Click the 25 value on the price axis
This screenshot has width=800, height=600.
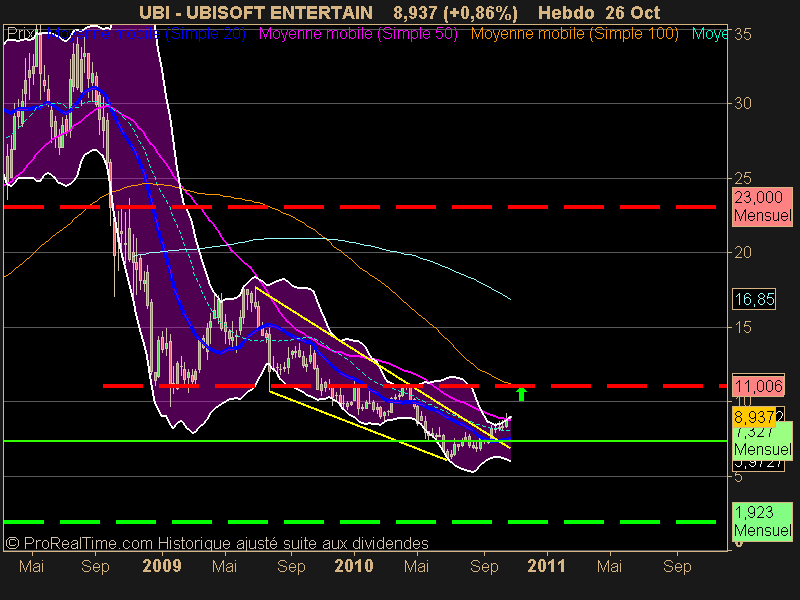click(743, 178)
